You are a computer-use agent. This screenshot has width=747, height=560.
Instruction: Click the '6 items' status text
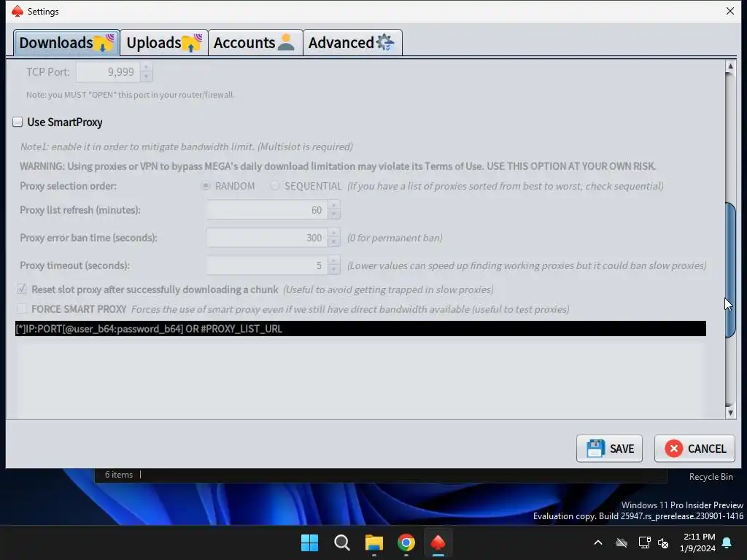coord(119,475)
